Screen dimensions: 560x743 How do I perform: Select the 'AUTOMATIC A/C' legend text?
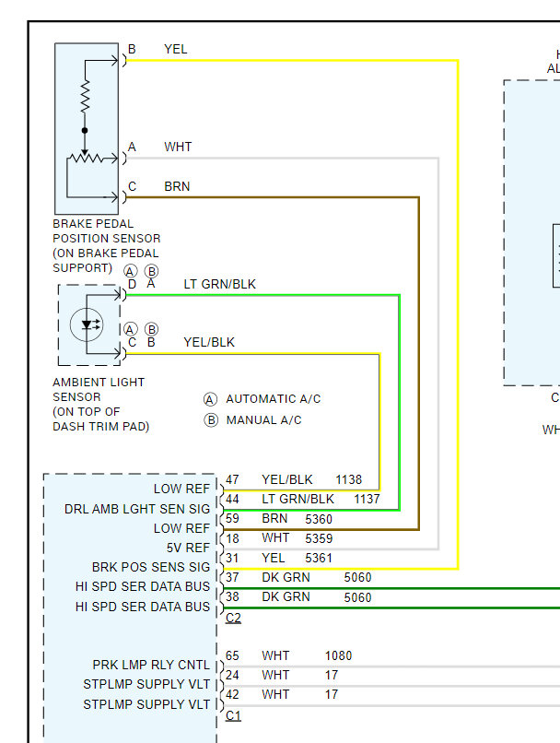click(274, 399)
